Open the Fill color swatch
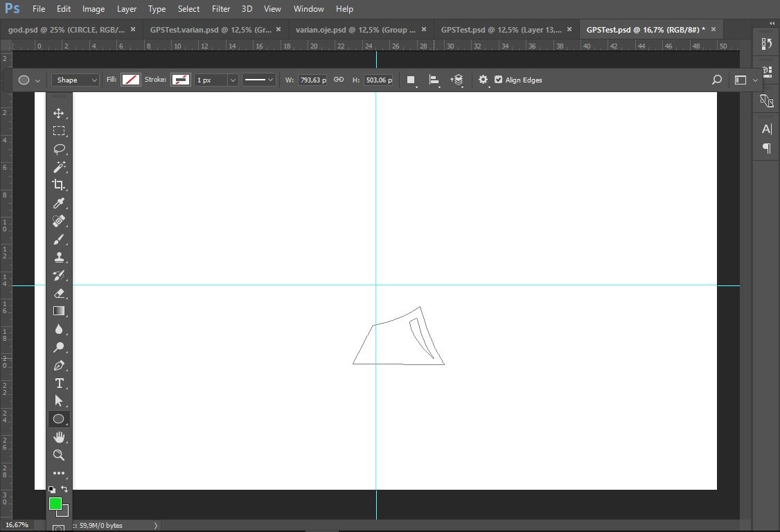This screenshot has height=532, width=780. (x=131, y=80)
